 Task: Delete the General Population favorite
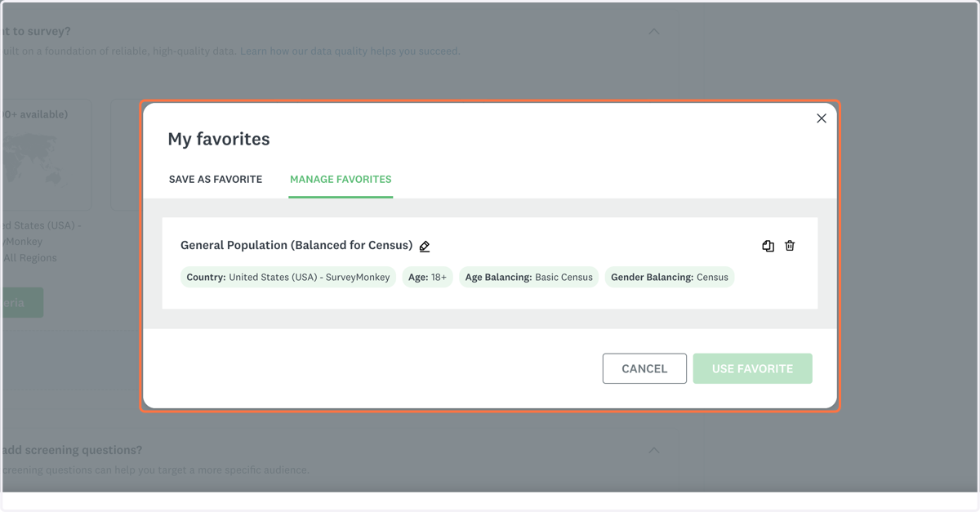(790, 246)
